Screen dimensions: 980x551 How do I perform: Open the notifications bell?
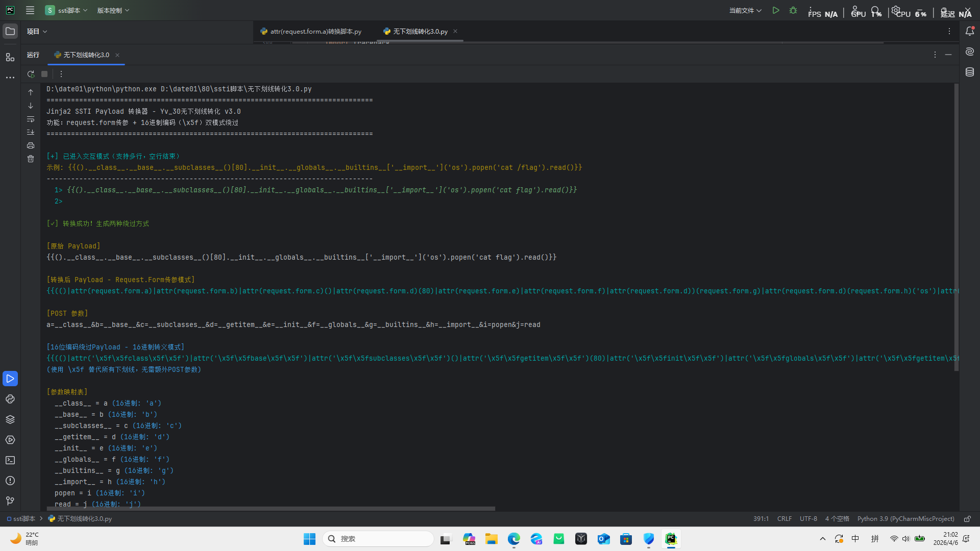point(970,31)
